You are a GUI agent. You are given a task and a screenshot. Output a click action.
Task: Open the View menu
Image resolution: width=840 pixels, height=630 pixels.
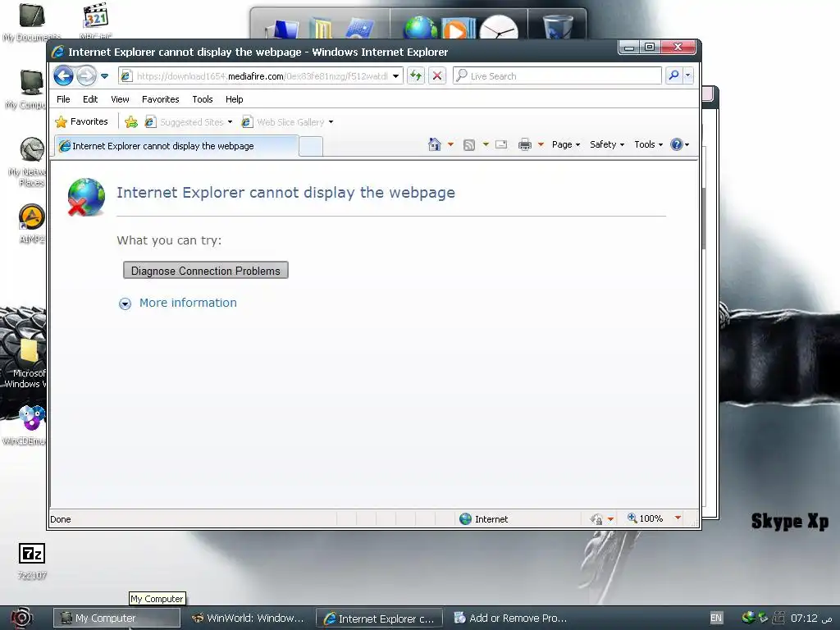[120, 99]
